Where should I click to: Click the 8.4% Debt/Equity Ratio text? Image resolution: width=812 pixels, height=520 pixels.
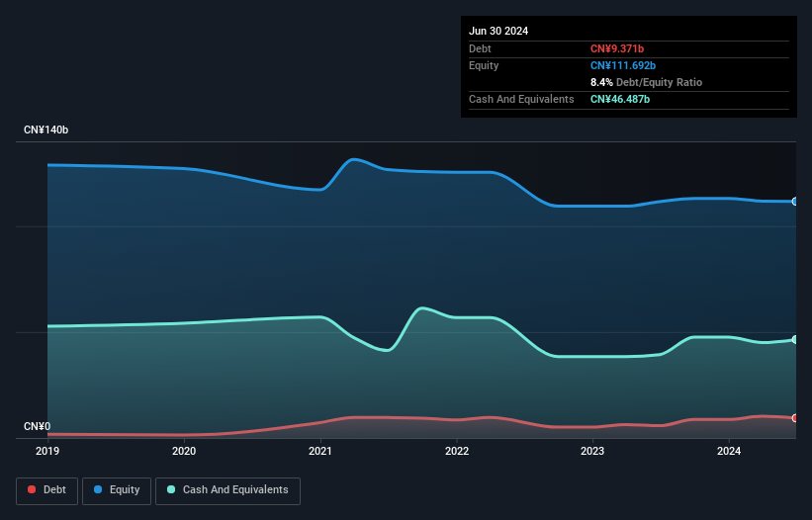point(646,82)
